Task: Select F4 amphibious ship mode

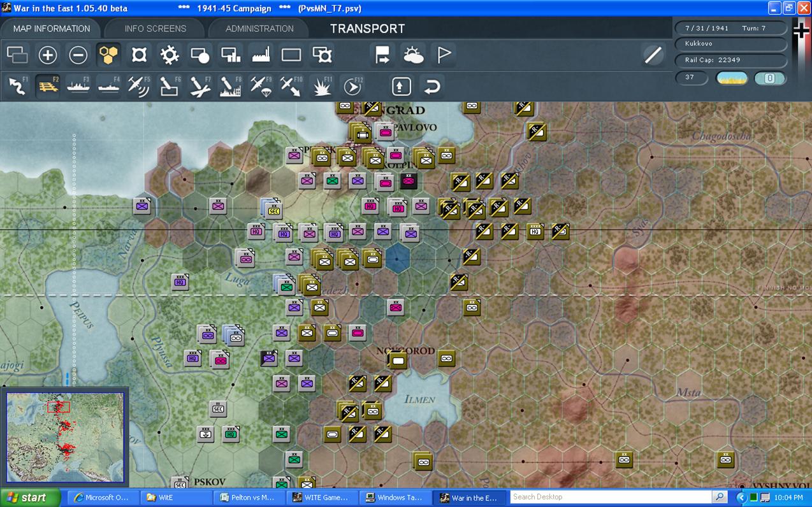Action: (x=109, y=86)
